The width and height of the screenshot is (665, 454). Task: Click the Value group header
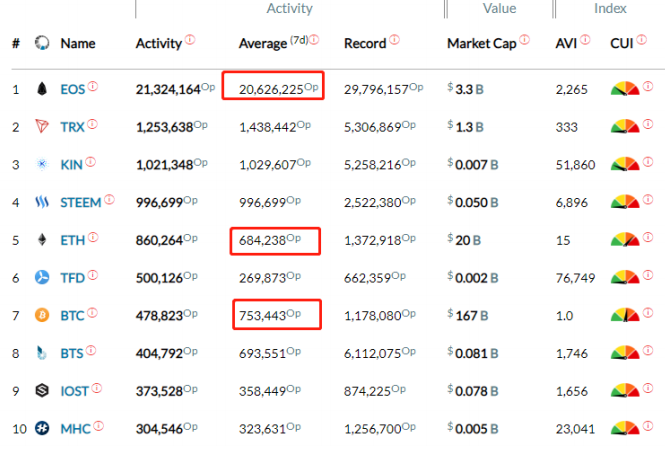(499, 8)
